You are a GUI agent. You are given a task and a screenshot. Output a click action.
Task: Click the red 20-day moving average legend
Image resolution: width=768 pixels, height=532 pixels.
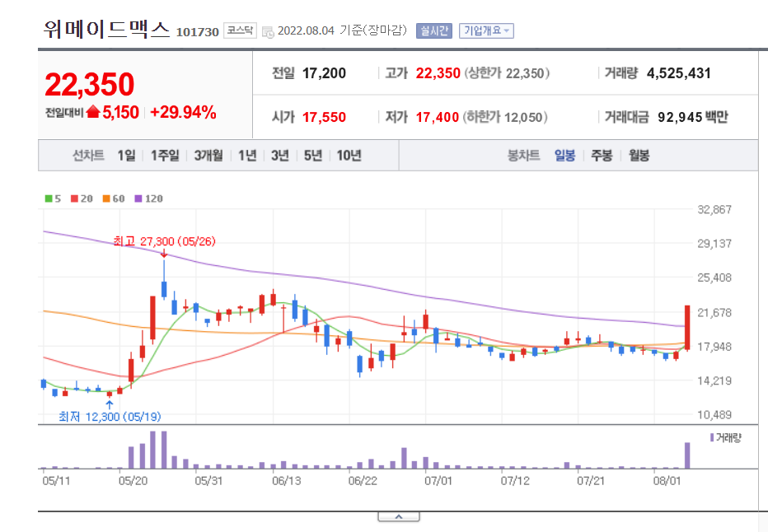point(82,198)
